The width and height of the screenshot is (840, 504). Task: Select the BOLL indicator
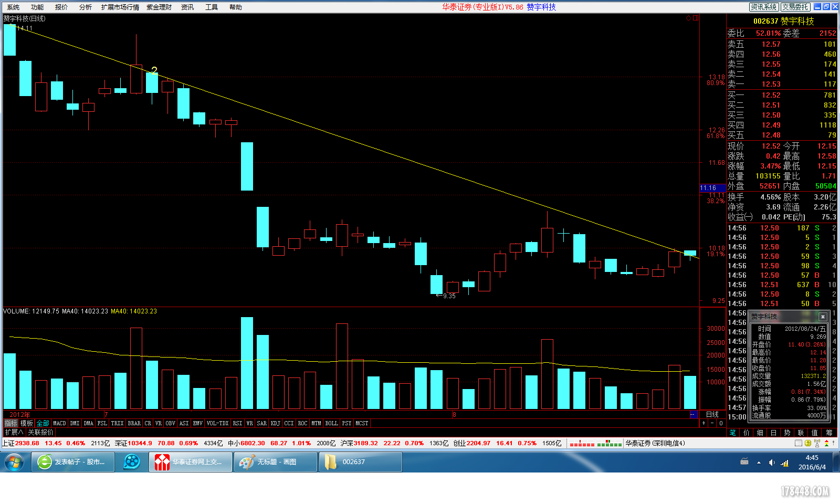click(332, 423)
